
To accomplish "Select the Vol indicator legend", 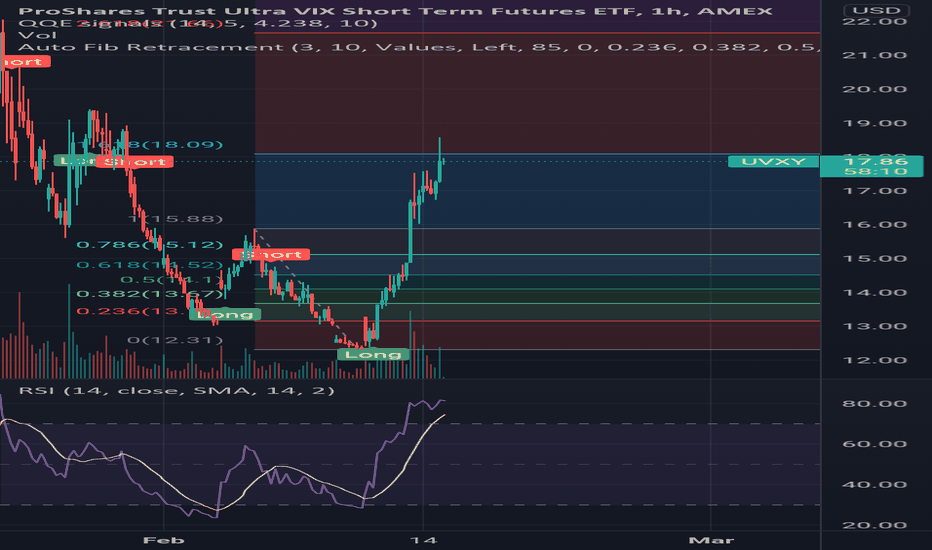I will coord(37,35).
